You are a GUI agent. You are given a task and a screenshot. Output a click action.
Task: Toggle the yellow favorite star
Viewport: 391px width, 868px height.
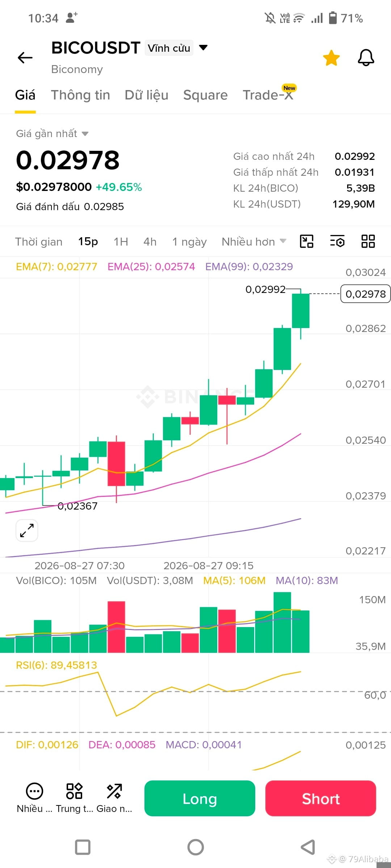(x=331, y=58)
